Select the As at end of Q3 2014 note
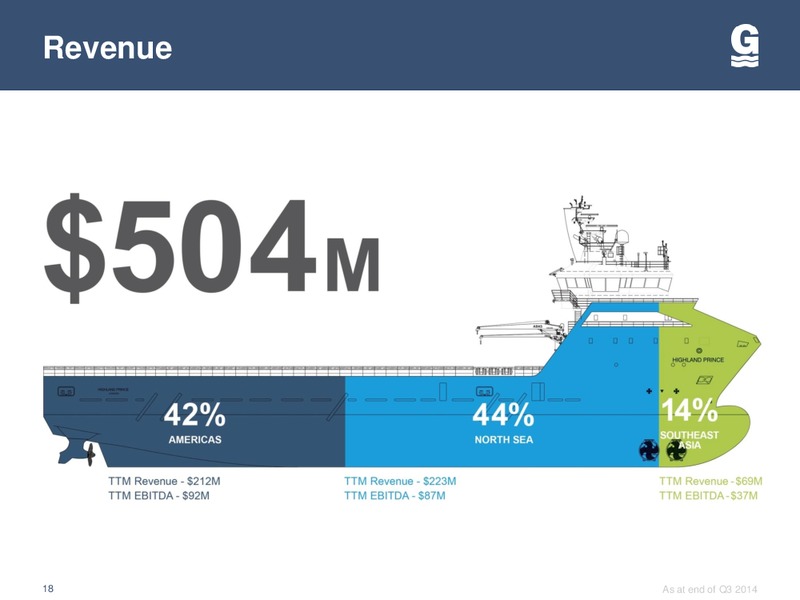 [x=710, y=589]
